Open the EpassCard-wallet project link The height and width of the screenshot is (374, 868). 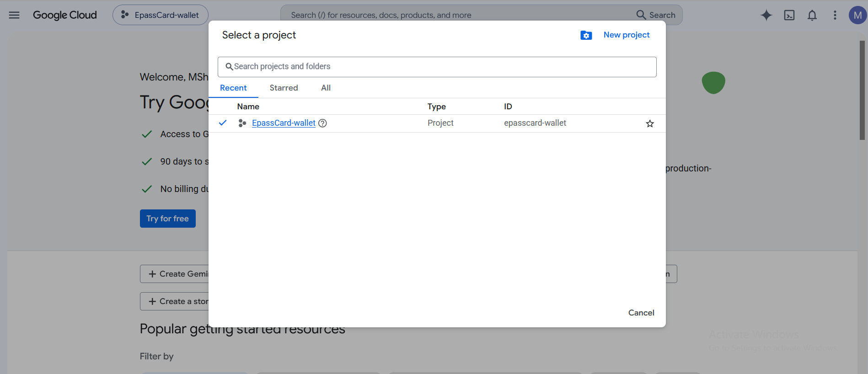(x=284, y=123)
